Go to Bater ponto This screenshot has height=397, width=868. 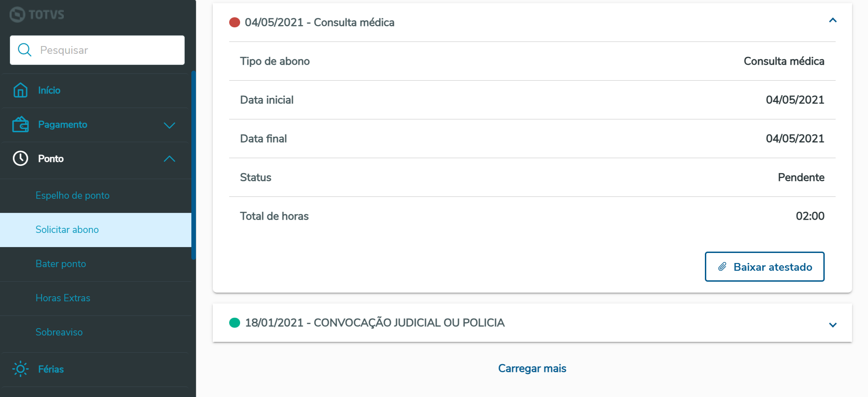pos(61,264)
